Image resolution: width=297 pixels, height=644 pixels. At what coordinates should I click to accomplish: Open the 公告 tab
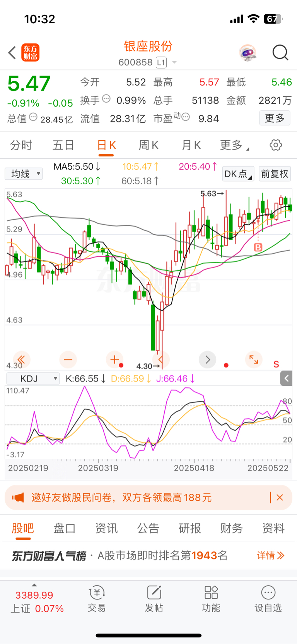[x=148, y=528]
